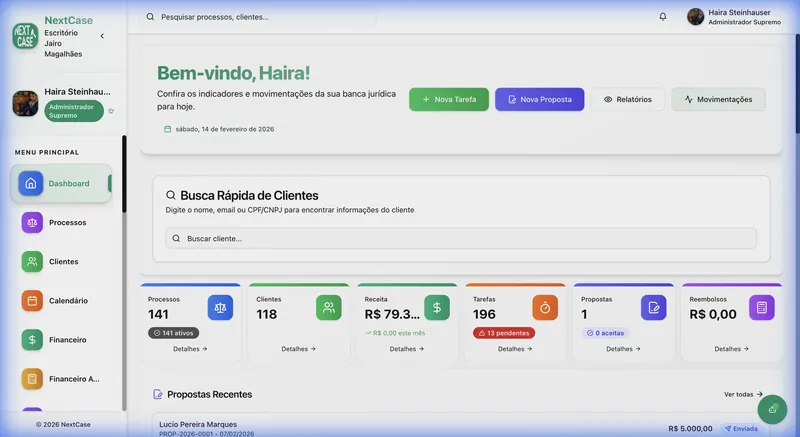This screenshot has width=800, height=437.
Task: Open Detalhes on the Reembolsos card
Action: point(731,349)
